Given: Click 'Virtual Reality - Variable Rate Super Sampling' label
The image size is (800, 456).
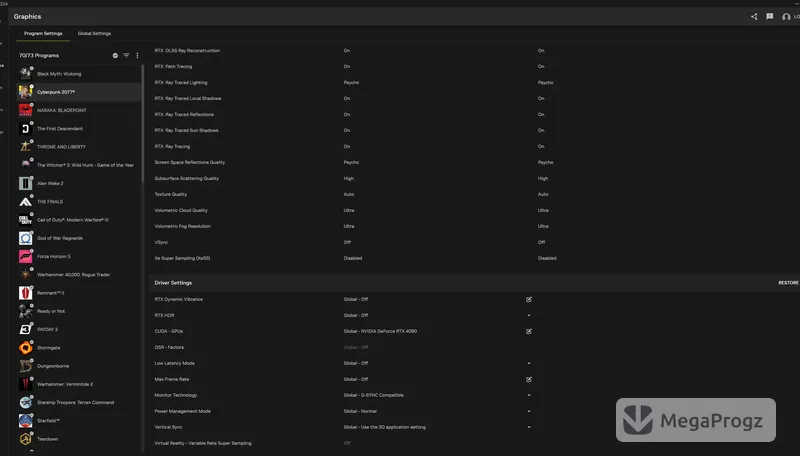Looking at the screenshot, I should 203,443.
